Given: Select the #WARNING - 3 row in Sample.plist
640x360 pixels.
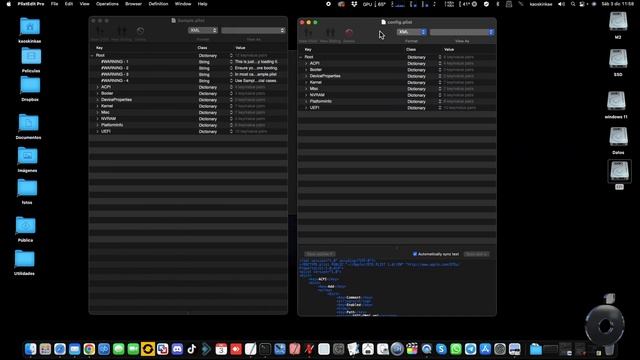Looking at the screenshot, I should pyautogui.click(x=188, y=74).
